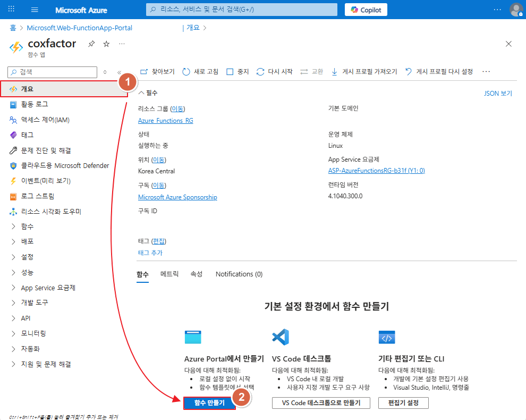Click the sidebar 검색 search field
526x420 pixels.
click(x=52, y=72)
